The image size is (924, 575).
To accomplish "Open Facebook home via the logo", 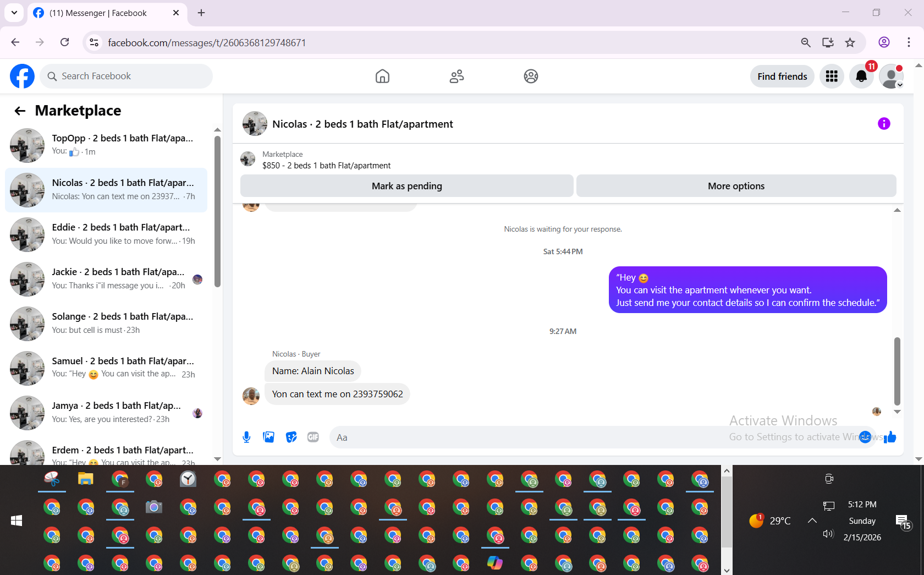I will 22,76.
